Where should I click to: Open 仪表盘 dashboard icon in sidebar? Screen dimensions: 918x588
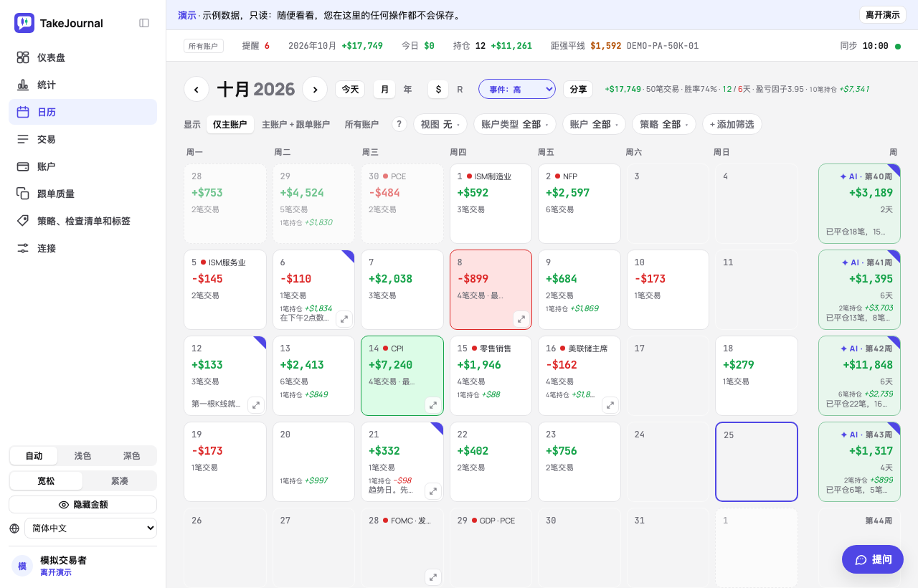click(x=23, y=57)
